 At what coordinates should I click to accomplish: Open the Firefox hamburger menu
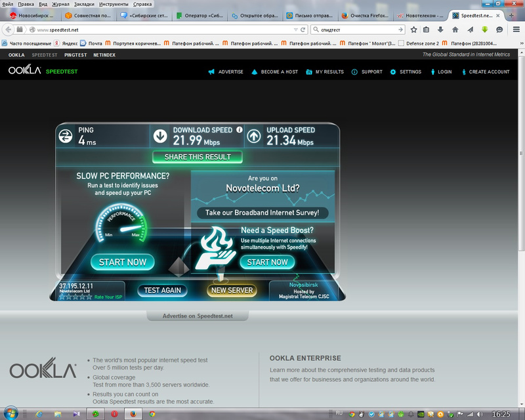516,30
